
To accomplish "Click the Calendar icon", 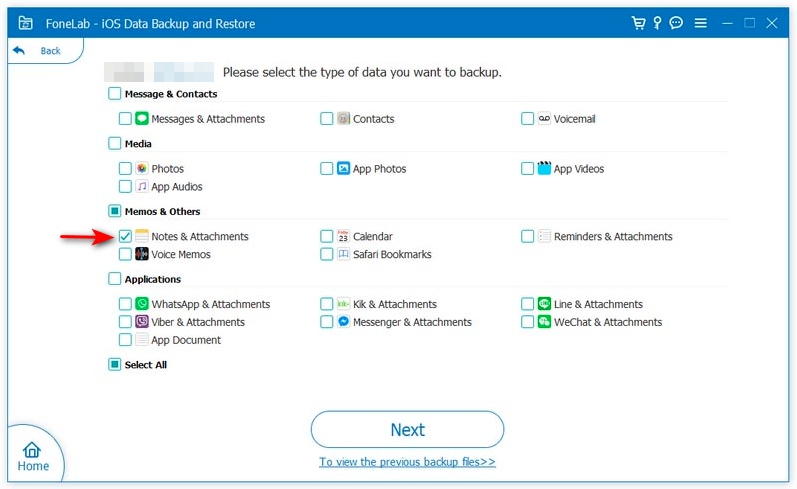I will (x=343, y=237).
